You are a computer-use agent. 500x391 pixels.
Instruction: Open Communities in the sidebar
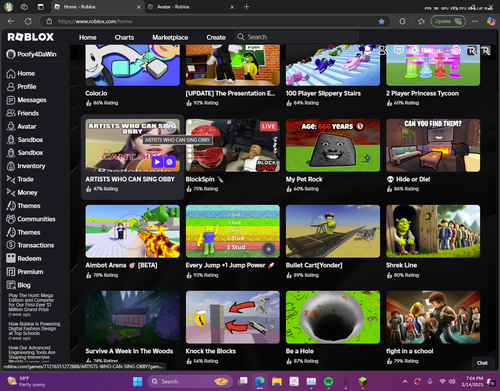tap(31, 219)
